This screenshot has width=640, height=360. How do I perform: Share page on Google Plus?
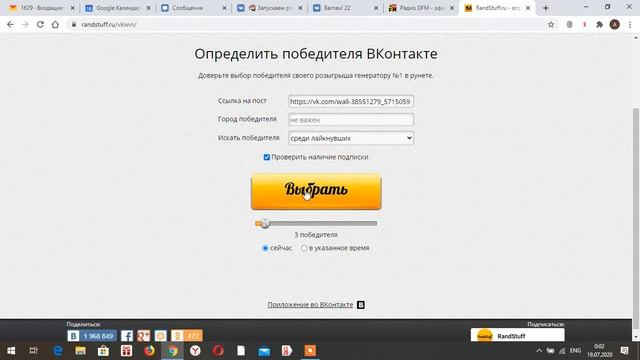click(144, 336)
